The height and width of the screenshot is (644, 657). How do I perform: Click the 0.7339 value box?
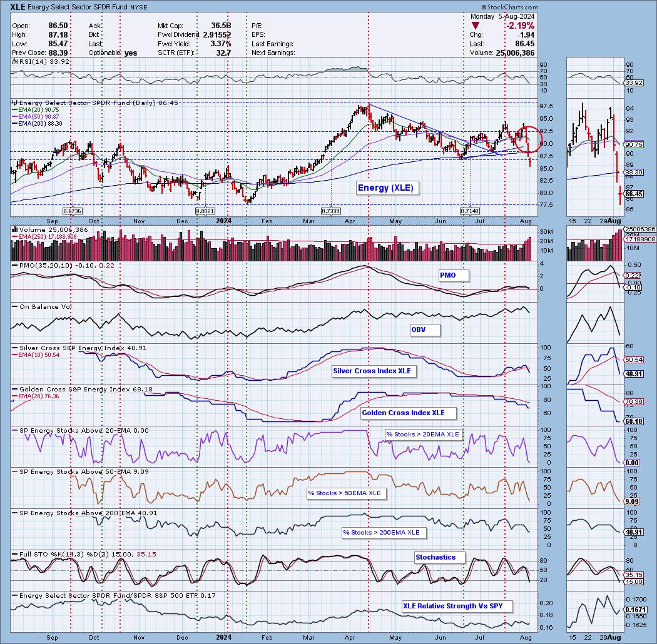tap(330, 211)
